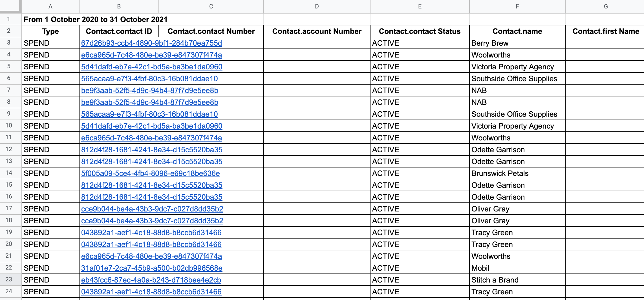Click Tracy Green's contact ID link in row 19
This screenshot has height=300, width=644.
click(x=151, y=232)
